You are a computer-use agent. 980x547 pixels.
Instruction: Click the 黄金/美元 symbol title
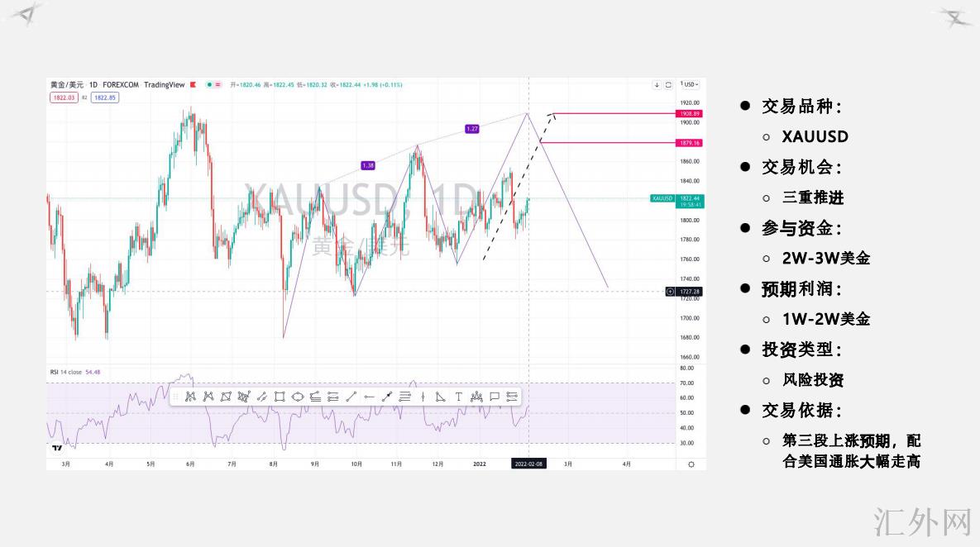(67, 84)
